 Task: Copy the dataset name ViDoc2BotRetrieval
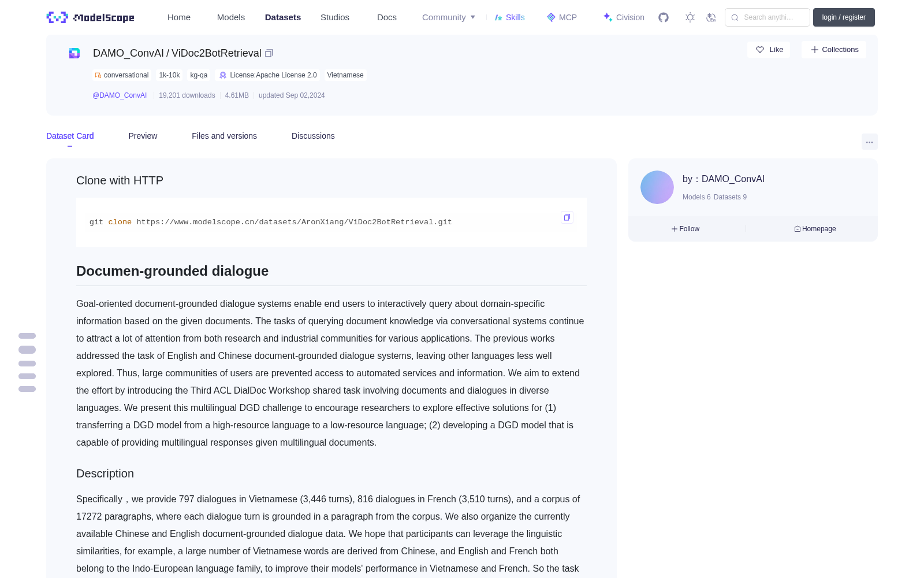(x=269, y=53)
